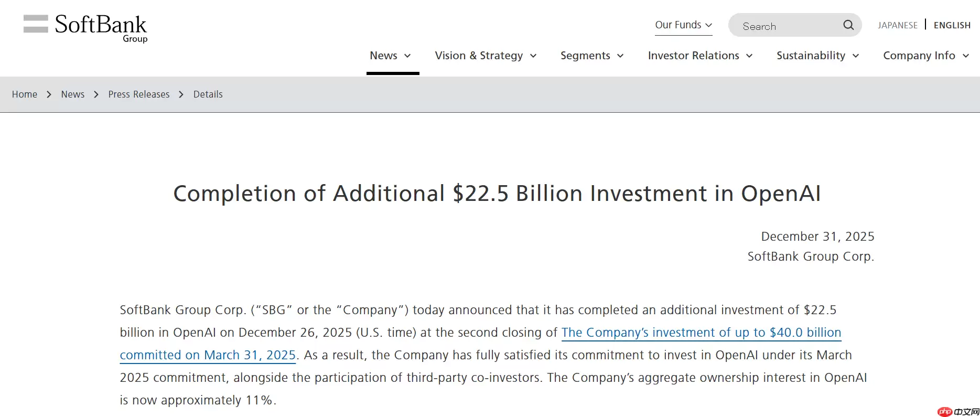
Task: Click the News breadcrumb link
Action: (72, 94)
